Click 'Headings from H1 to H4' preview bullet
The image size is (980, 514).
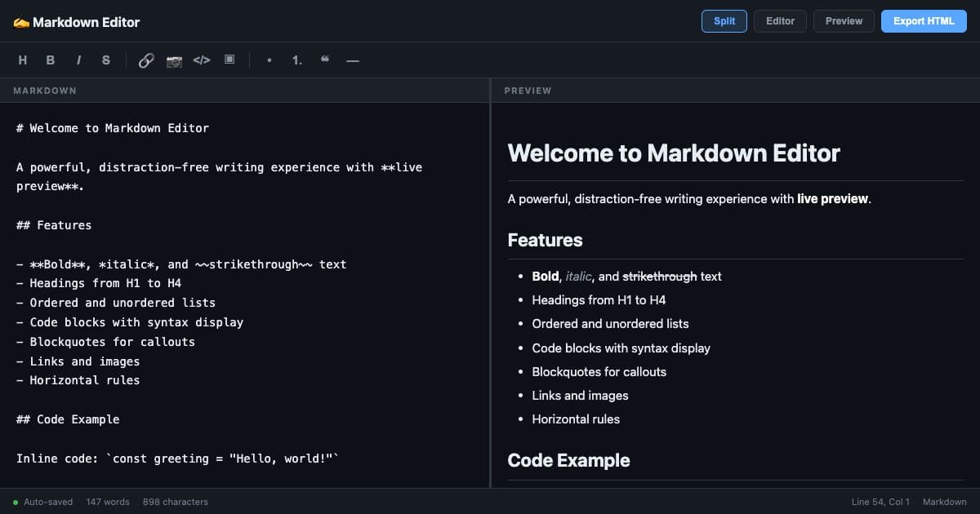click(x=599, y=300)
